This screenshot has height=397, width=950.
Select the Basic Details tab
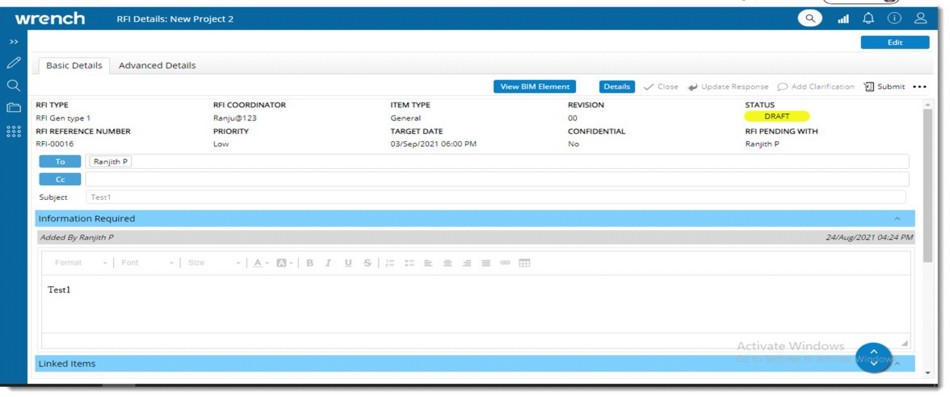74,65
